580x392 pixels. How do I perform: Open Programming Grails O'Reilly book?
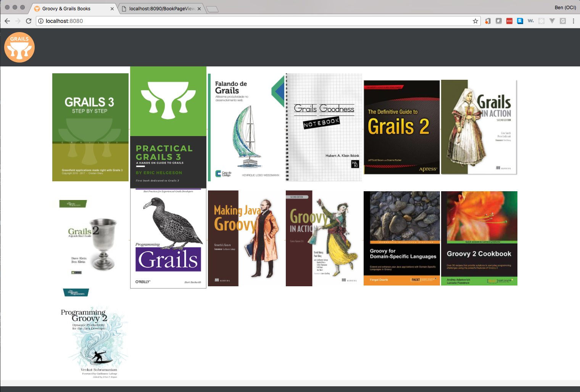click(168, 238)
